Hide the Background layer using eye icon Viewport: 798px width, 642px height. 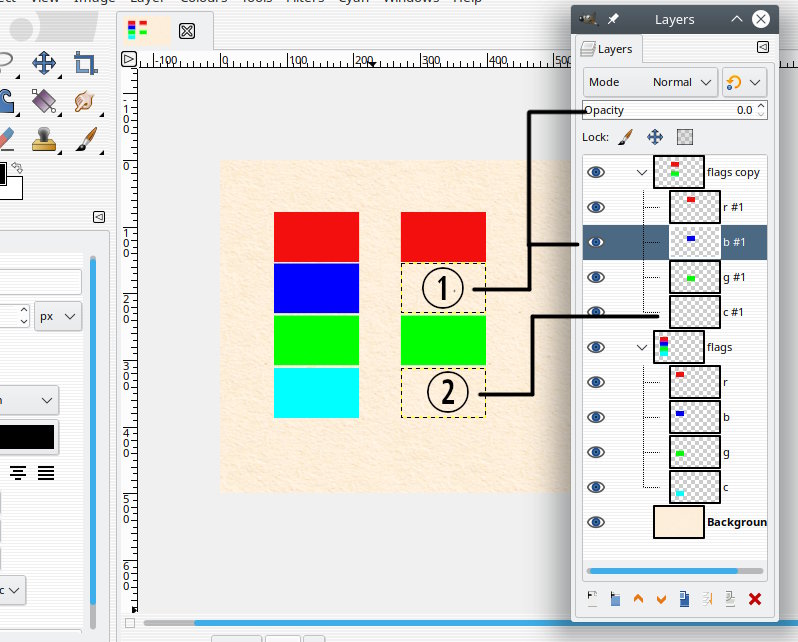point(596,522)
